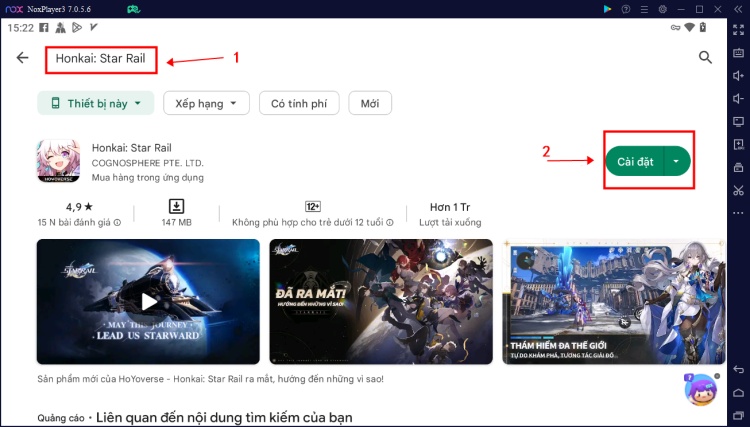Image resolution: width=750 pixels, height=427 pixels.
Task: Tap the VPN key icon in the status bar
Action: click(x=675, y=28)
